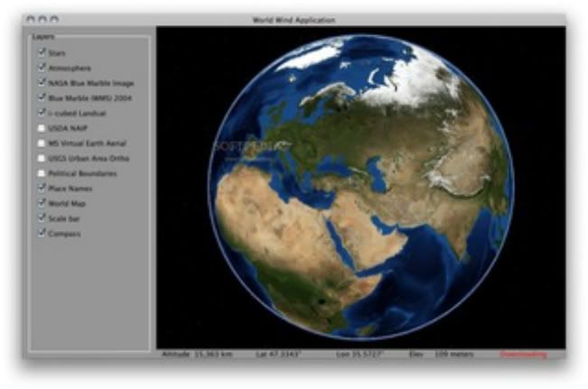Toggle Blue Marble (WMS) 2004 checkbox

[42, 97]
